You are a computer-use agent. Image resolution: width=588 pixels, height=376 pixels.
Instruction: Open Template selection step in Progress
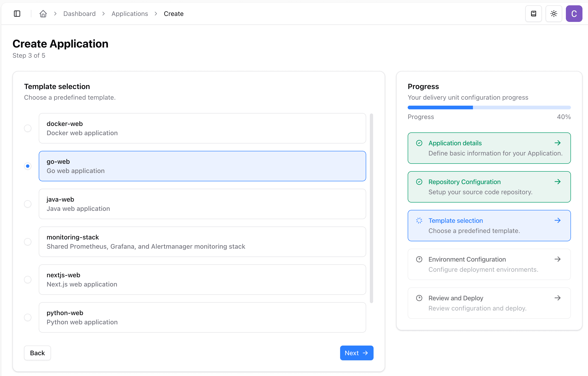489,226
